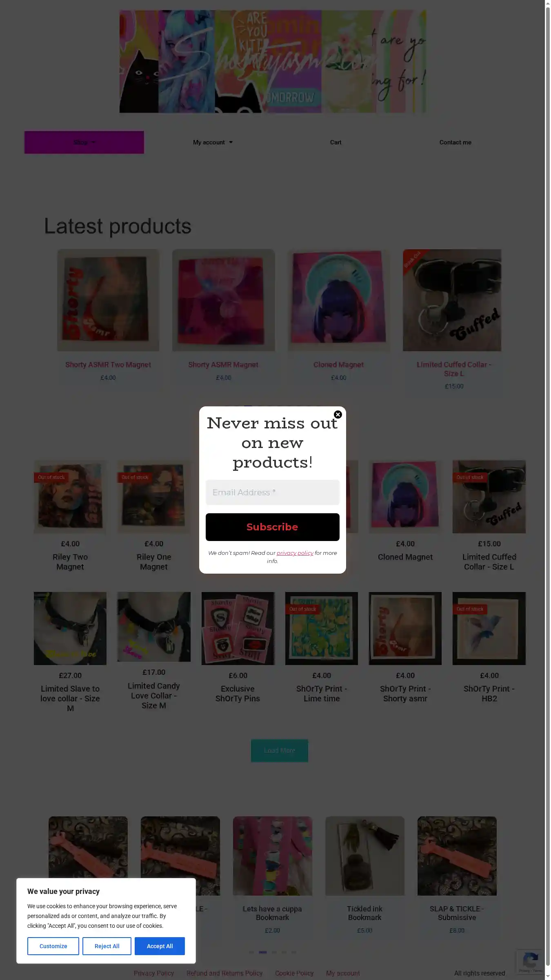Click the Cookie Policy footer link
Screen dimensions: 551x980
click(x=294, y=973)
